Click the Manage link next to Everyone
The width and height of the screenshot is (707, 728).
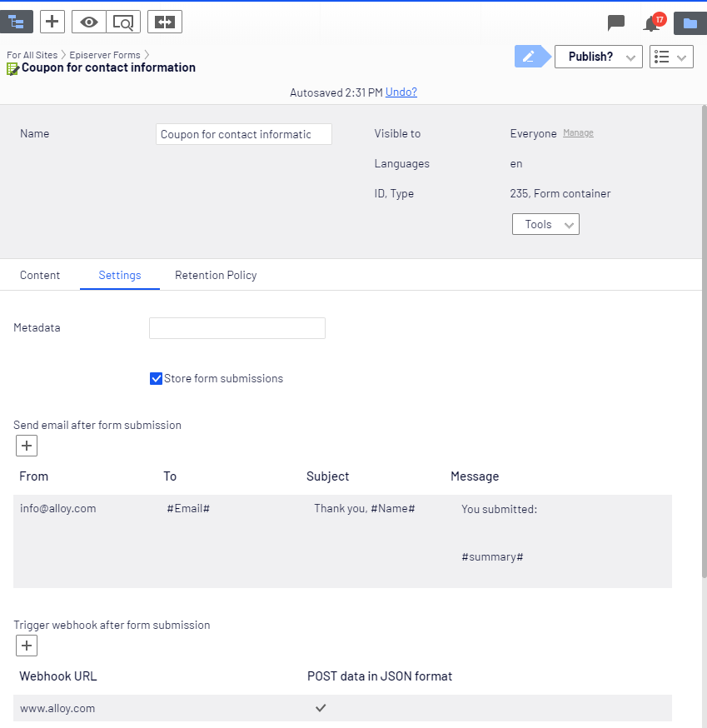pos(578,132)
